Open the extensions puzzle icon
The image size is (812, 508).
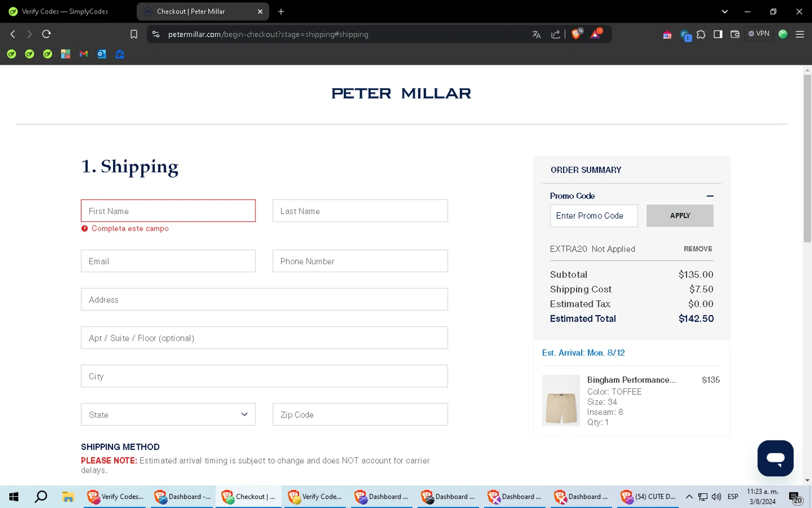pyautogui.click(x=701, y=34)
